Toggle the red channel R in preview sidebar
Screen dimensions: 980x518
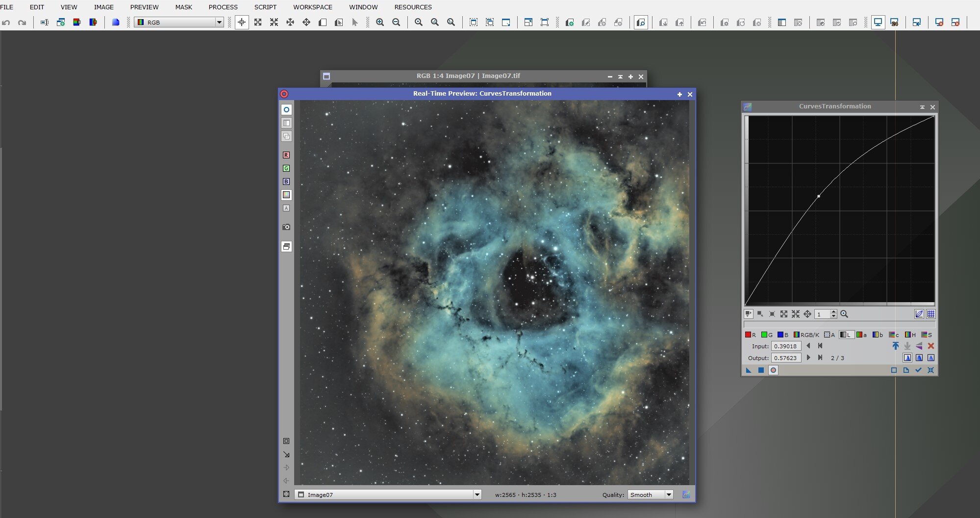(x=286, y=155)
